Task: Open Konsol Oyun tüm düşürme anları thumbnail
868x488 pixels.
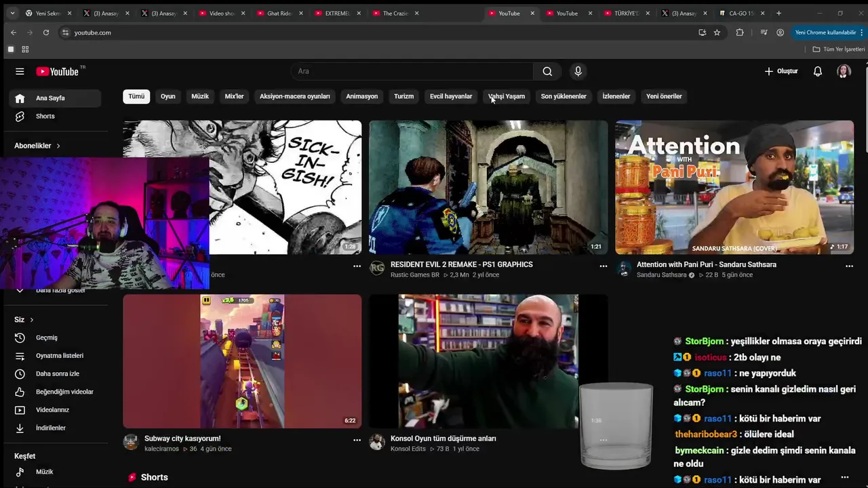Action: [x=488, y=361]
